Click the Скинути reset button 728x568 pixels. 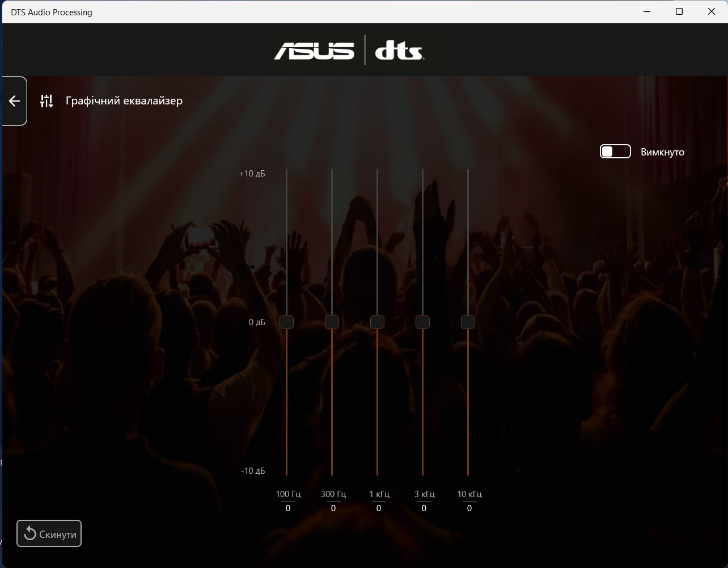(49, 533)
